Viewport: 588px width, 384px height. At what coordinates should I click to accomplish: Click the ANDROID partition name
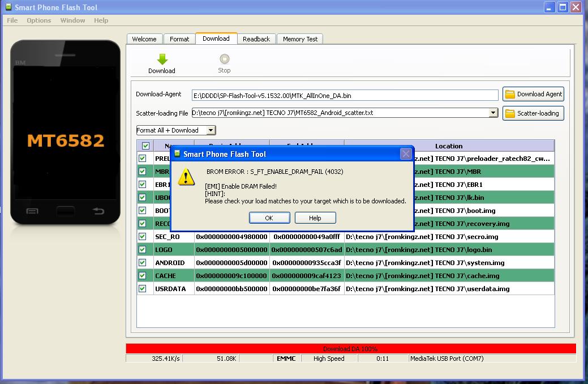[x=170, y=263]
